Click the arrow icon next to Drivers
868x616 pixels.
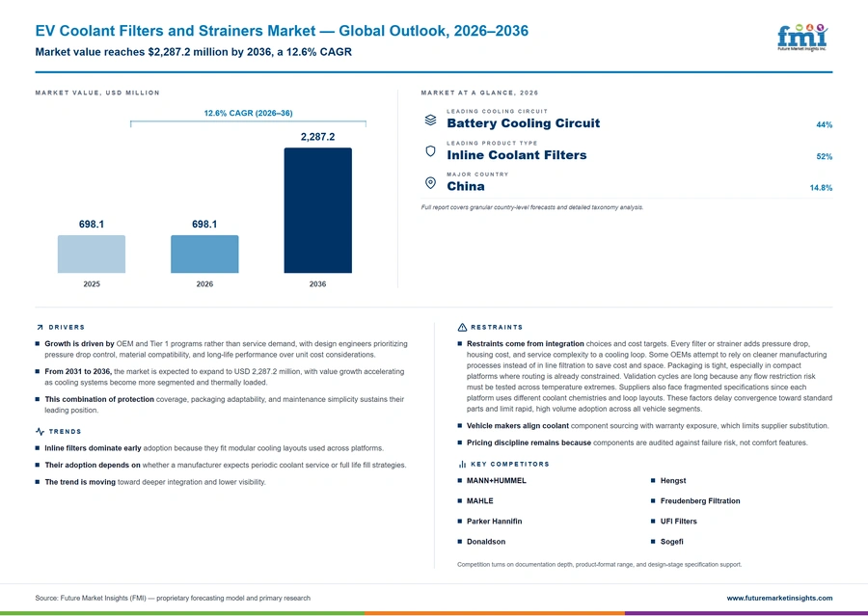point(40,328)
